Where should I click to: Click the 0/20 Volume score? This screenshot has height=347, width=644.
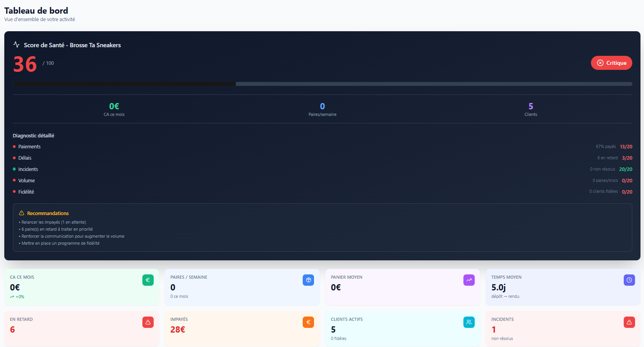(627, 181)
